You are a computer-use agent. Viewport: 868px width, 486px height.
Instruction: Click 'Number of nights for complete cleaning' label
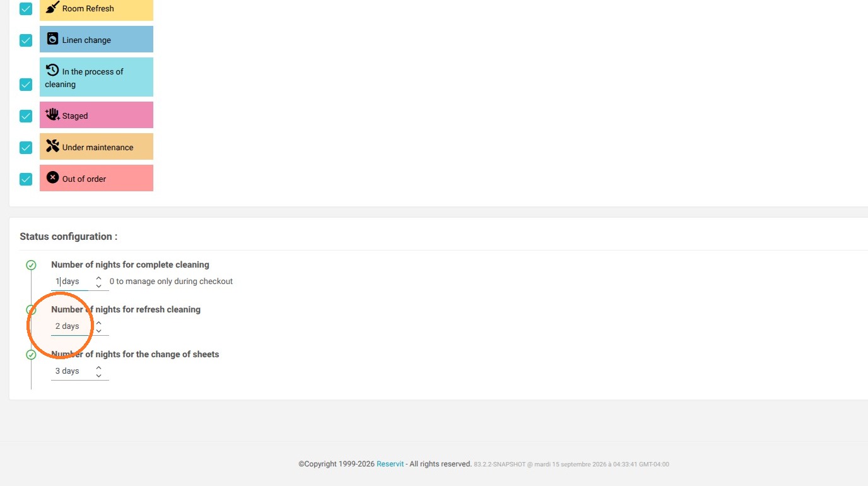coord(130,265)
